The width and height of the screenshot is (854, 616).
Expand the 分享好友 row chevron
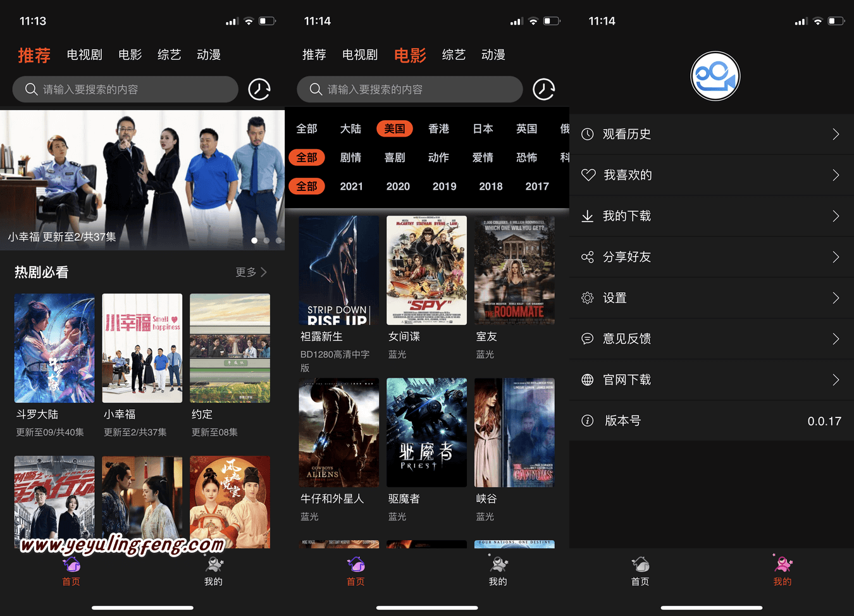836,257
